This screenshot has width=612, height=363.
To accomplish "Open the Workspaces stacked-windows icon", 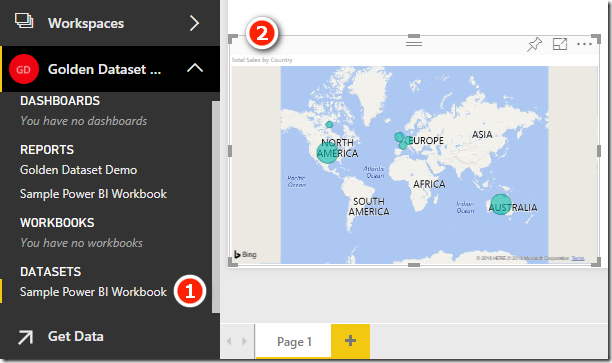I will tap(24, 21).
